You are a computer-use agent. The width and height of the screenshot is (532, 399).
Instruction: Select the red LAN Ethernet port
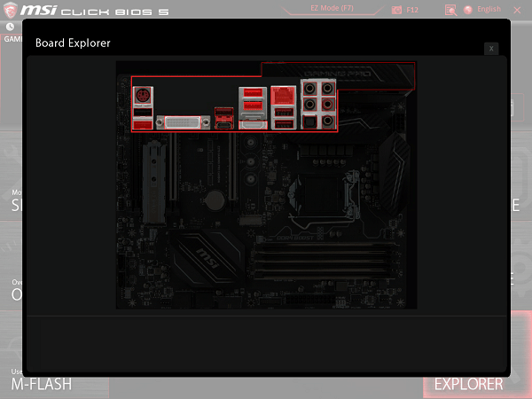pyautogui.click(x=284, y=96)
